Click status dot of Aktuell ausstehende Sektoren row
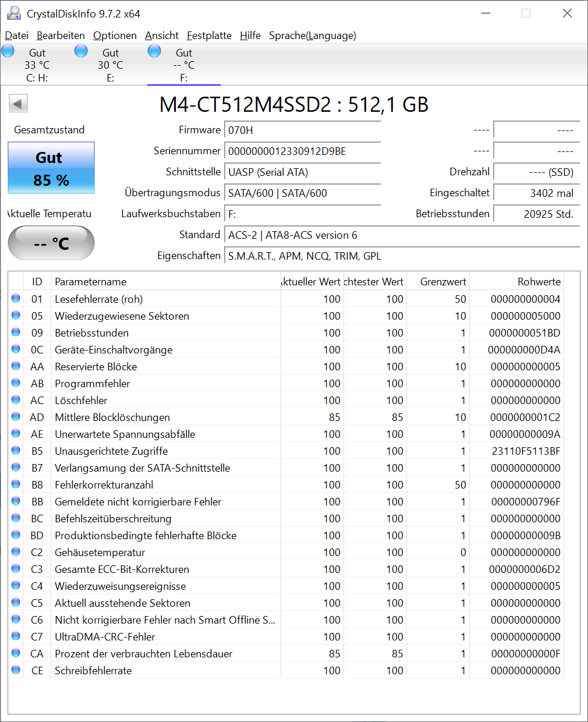 point(16,603)
